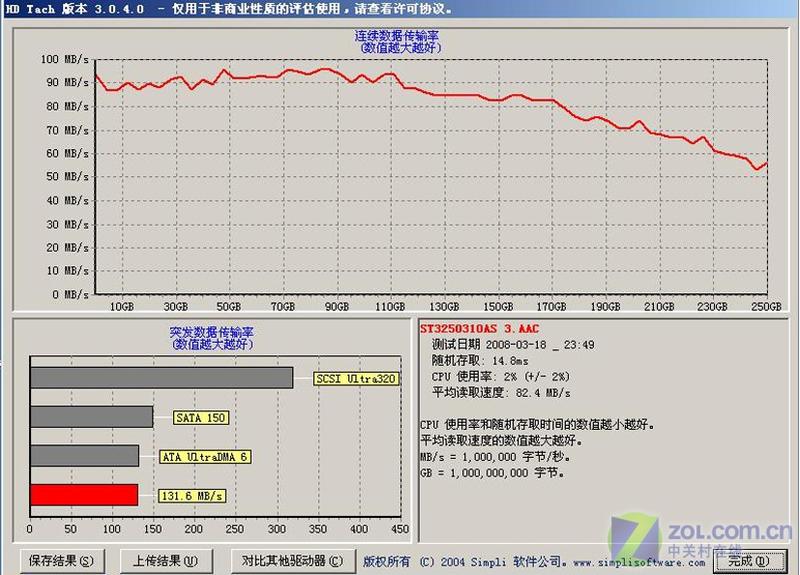Select the 131.6 MB/s burst label

(x=192, y=495)
